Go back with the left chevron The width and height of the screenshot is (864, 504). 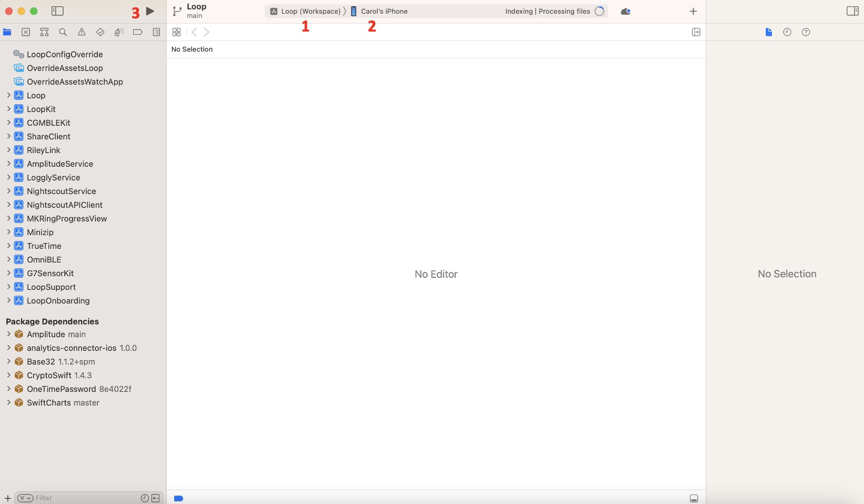tap(195, 32)
